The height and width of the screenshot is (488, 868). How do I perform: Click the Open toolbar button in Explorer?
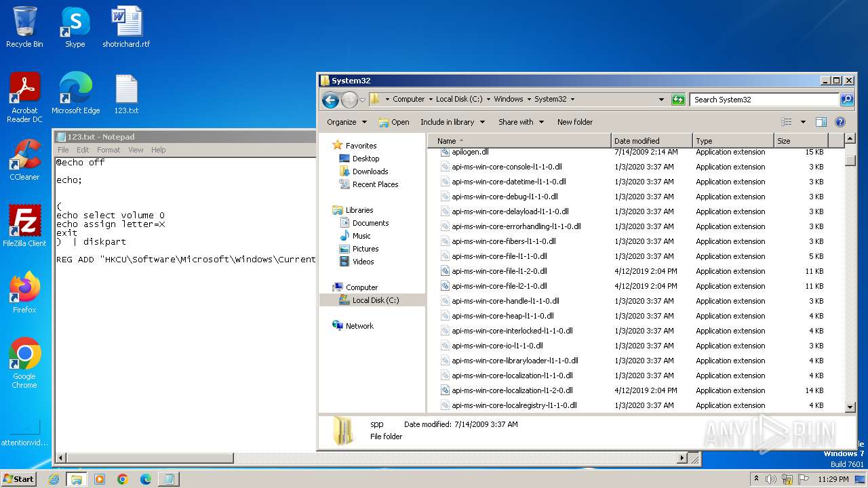(394, 122)
